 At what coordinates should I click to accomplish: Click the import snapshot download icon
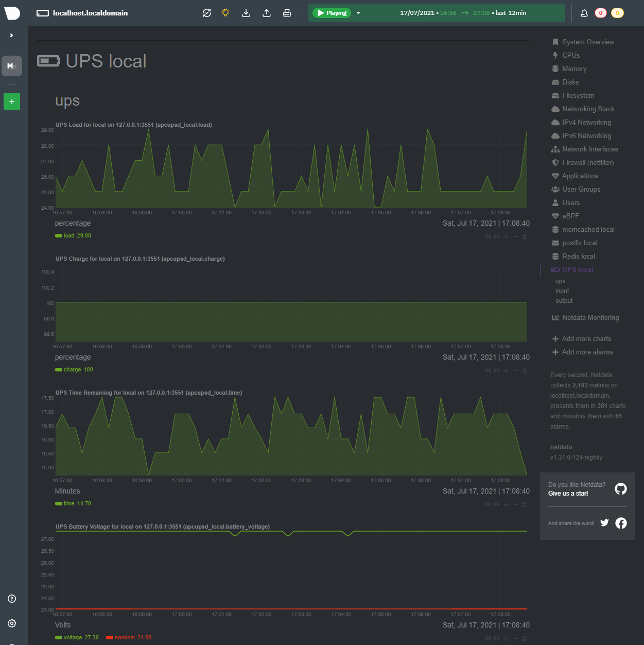coord(246,13)
